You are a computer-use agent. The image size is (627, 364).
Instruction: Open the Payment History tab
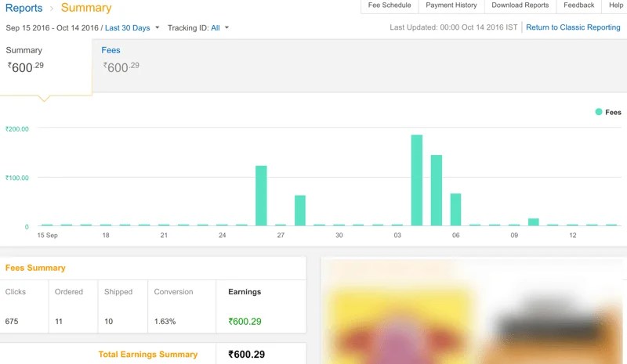click(x=451, y=5)
